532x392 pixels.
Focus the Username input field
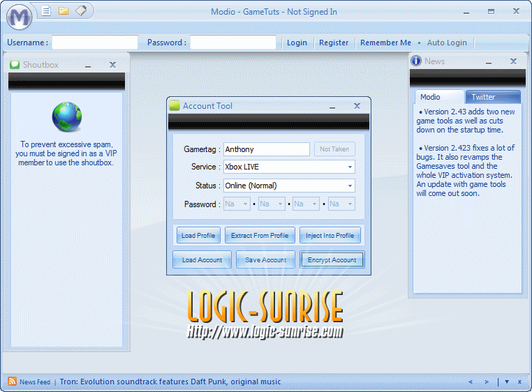click(95, 43)
